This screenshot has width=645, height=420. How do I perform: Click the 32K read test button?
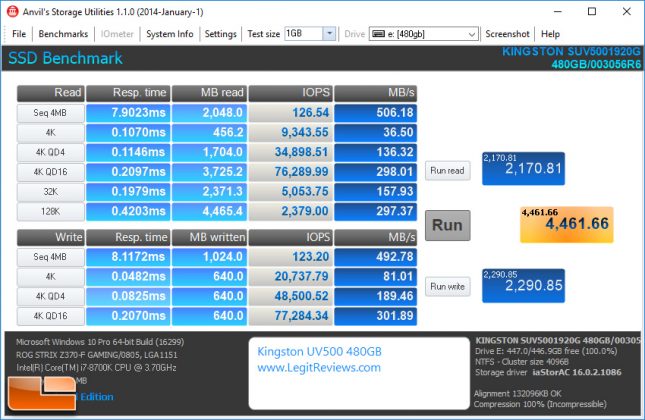[x=51, y=192]
